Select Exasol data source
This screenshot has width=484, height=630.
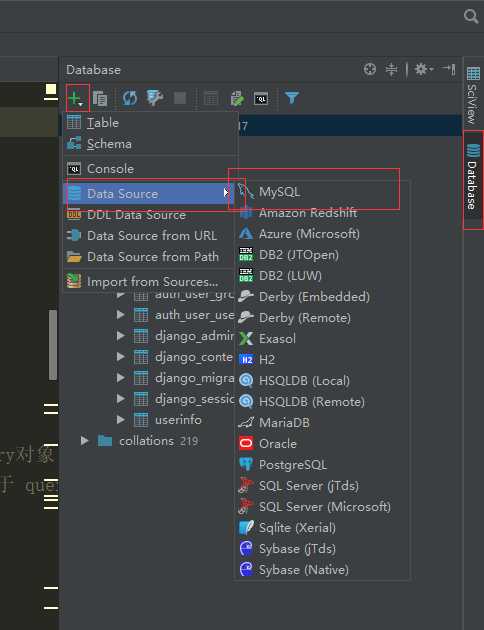(x=323, y=339)
